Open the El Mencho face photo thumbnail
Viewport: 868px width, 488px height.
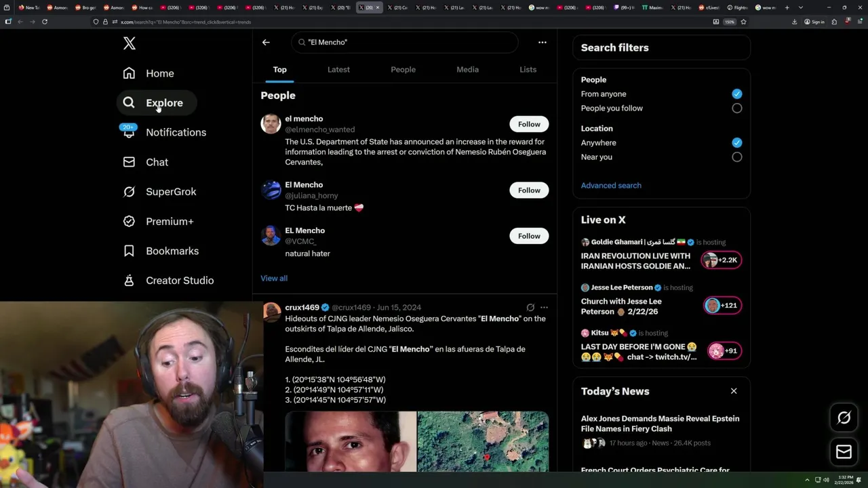[351, 441]
